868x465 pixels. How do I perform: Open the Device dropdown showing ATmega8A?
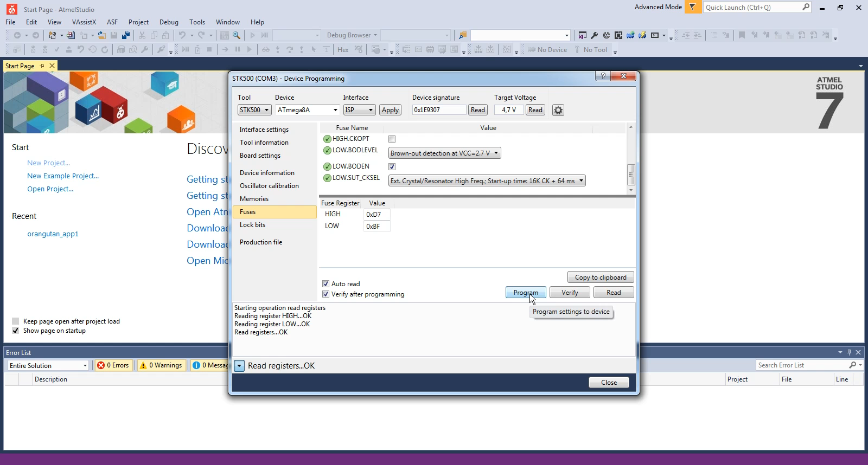(307, 110)
